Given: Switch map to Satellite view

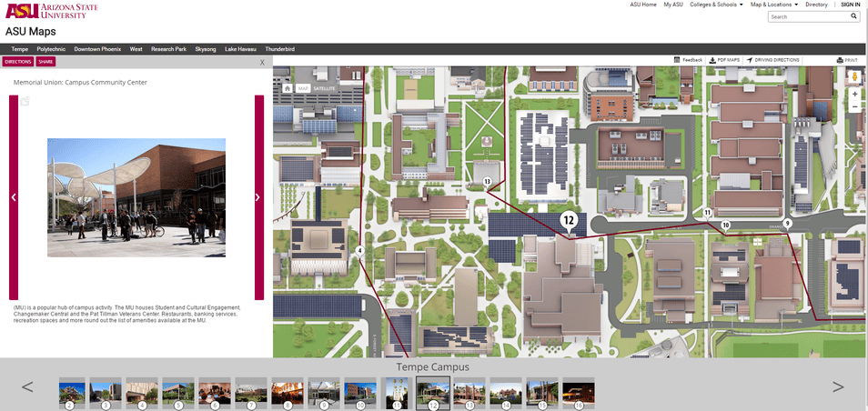Looking at the screenshot, I should coord(325,88).
